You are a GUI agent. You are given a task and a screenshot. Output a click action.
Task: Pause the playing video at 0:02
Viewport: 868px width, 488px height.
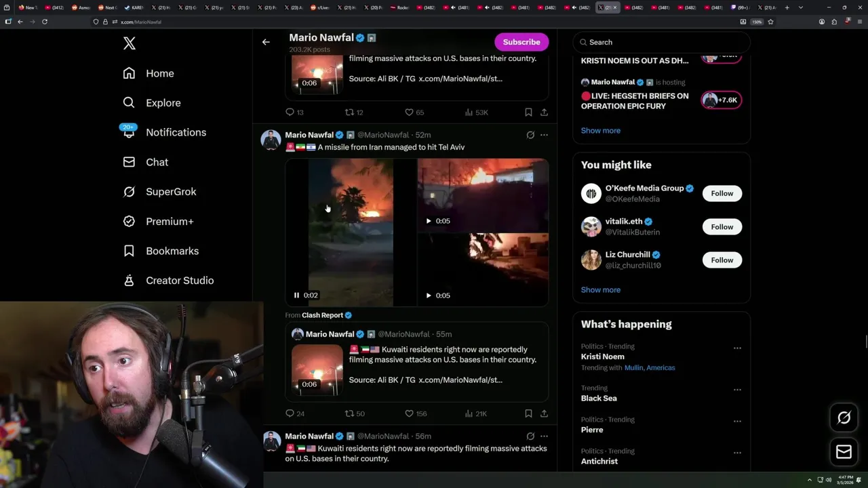pos(296,296)
